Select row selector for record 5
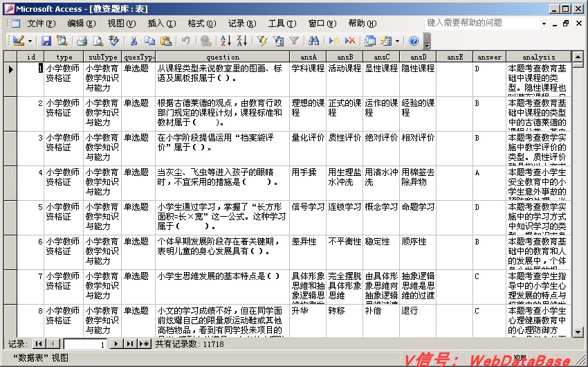 point(10,217)
